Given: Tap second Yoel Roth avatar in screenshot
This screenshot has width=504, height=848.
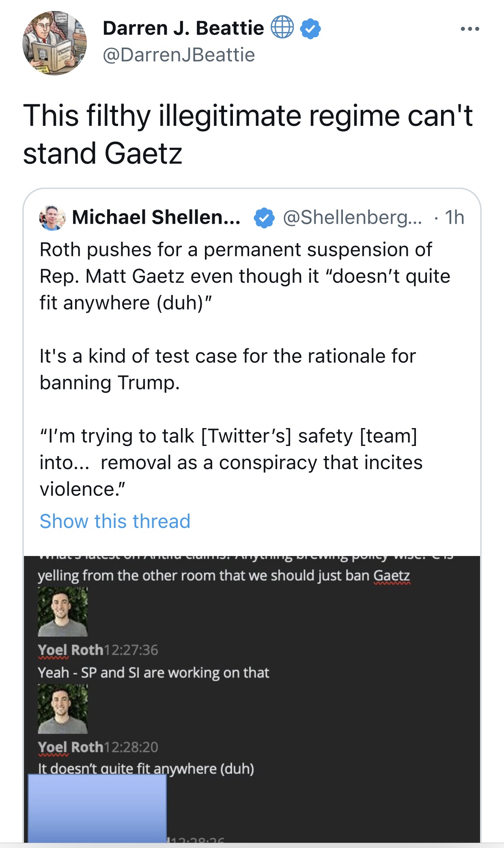Looking at the screenshot, I should (x=62, y=709).
